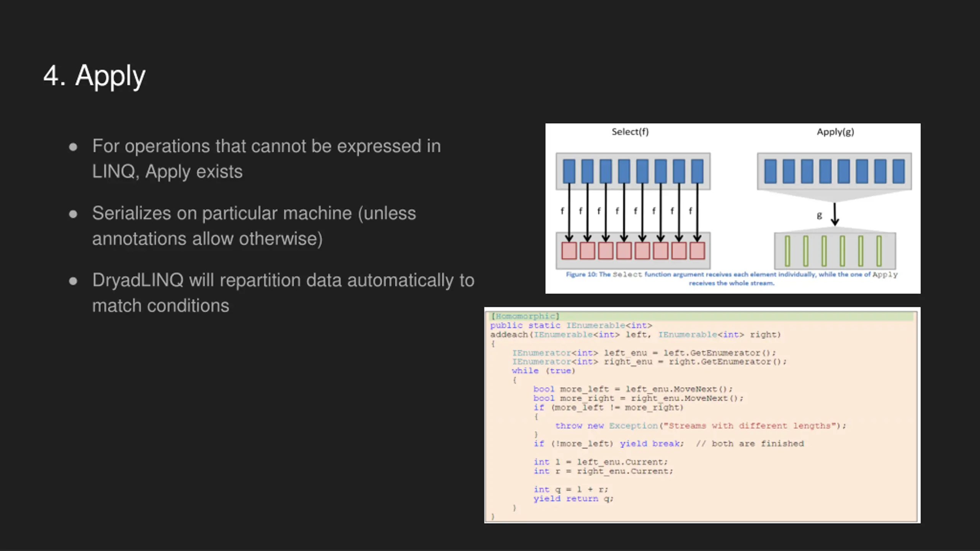Click the last green output bar

879,251
